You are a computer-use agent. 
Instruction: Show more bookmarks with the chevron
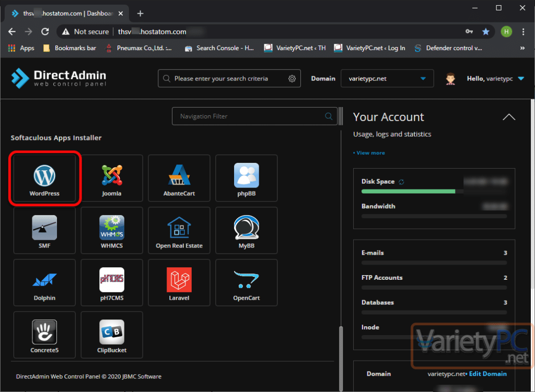(522, 48)
